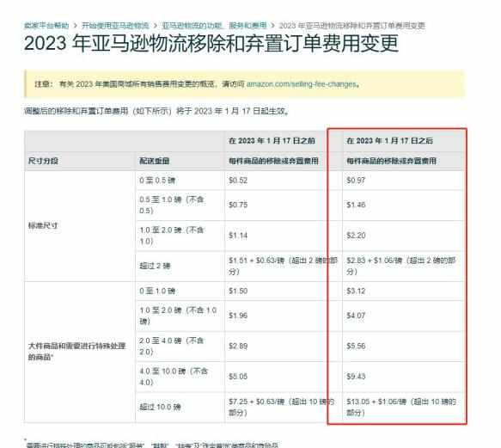
Task: Select the 在 2023 年 1 月 17 日之前 column header
Action: pyautogui.click(x=272, y=141)
